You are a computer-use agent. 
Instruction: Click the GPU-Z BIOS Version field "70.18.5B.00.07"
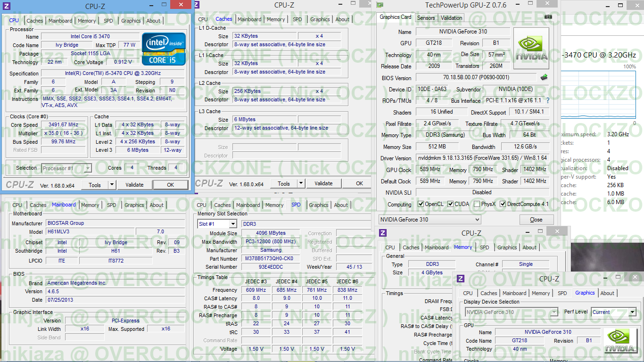tap(477, 77)
